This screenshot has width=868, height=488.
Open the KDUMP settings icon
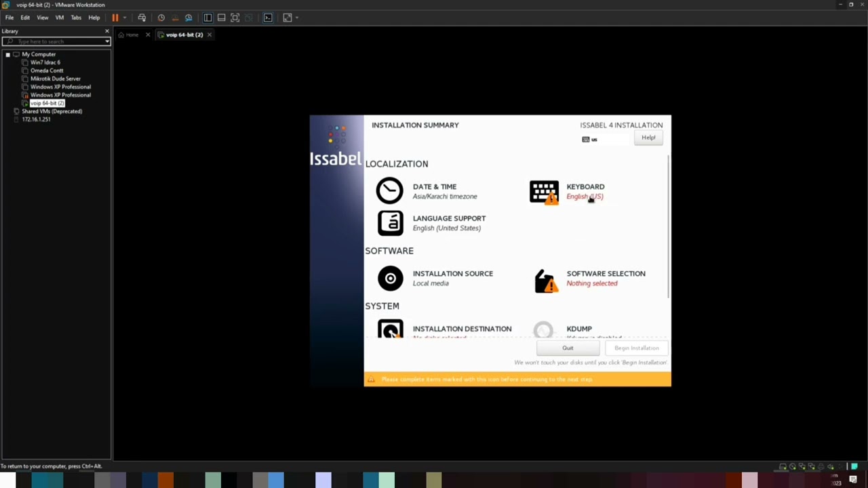pos(543,329)
